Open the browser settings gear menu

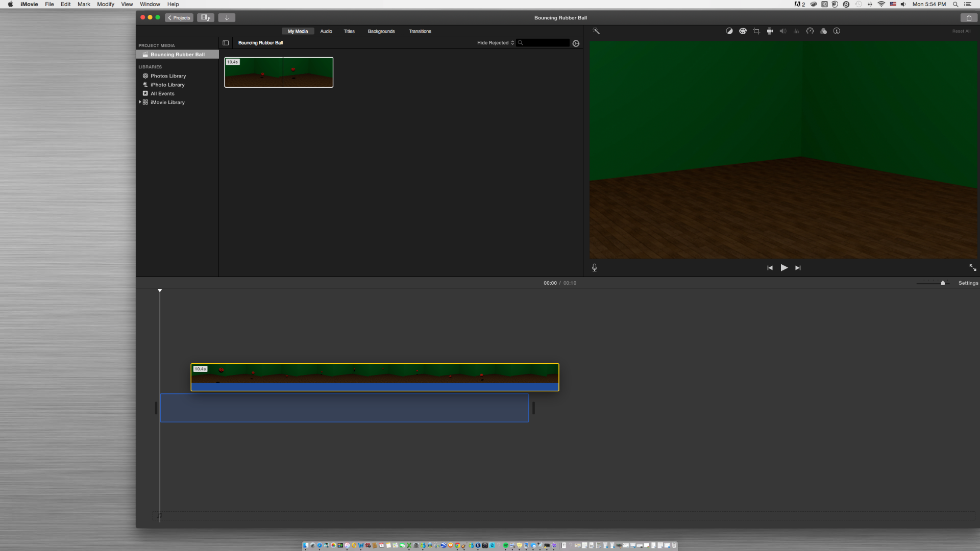(576, 43)
